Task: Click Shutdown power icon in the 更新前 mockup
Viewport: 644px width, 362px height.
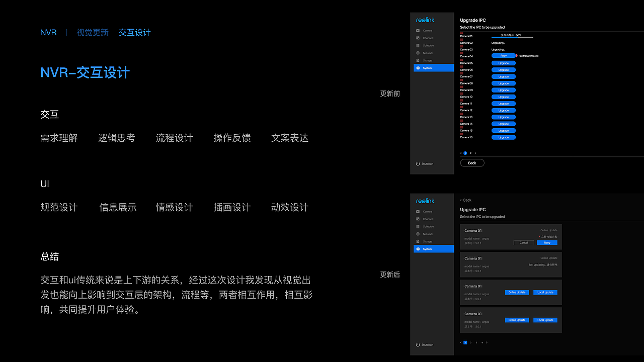Action: (418, 164)
